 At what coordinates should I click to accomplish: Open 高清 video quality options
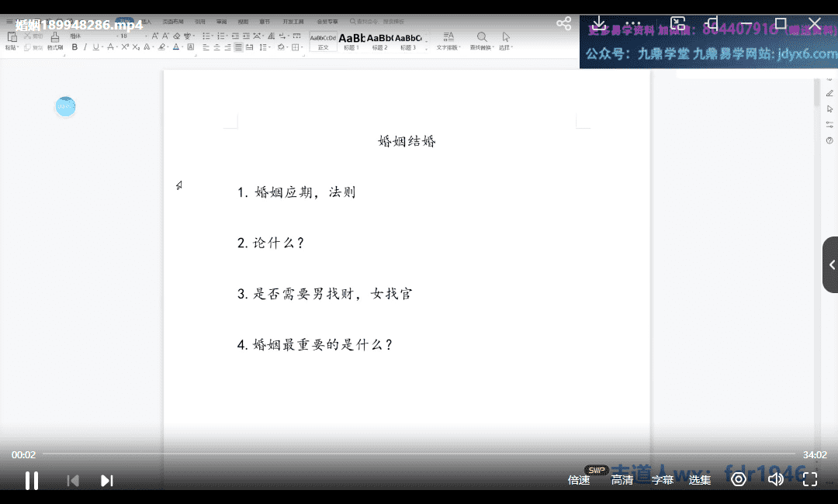coord(622,480)
